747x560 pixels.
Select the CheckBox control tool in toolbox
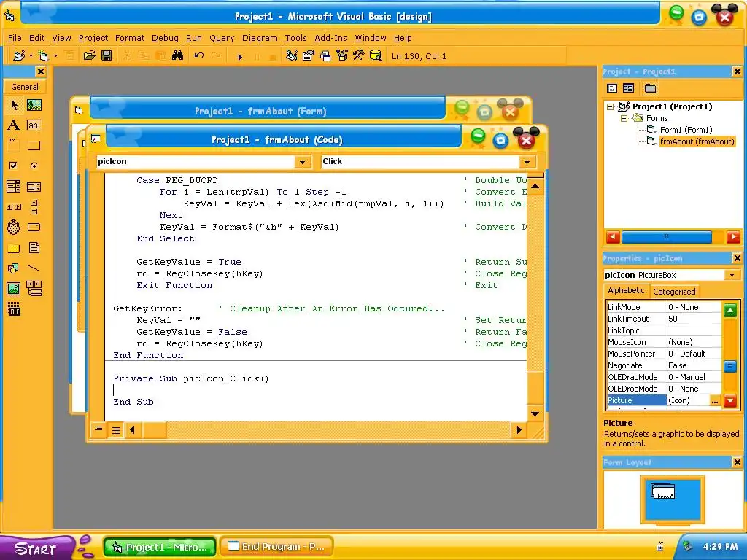pyautogui.click(x=14, y=166)
